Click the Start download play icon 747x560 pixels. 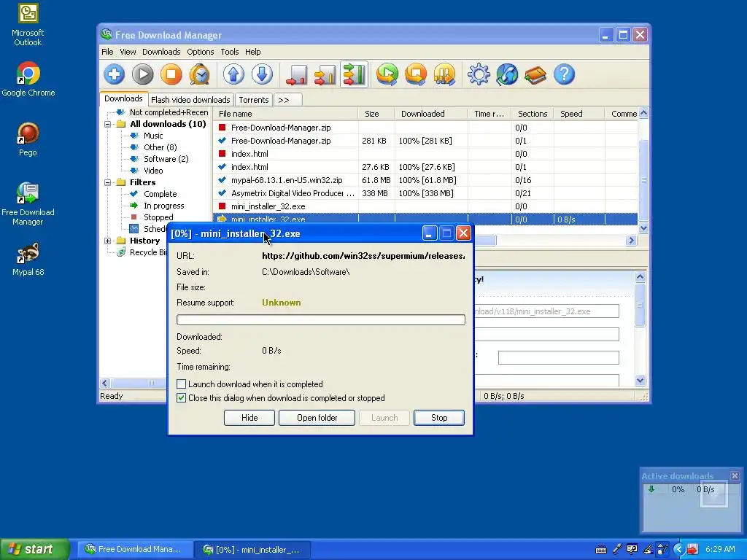click(x=142, y=75)
